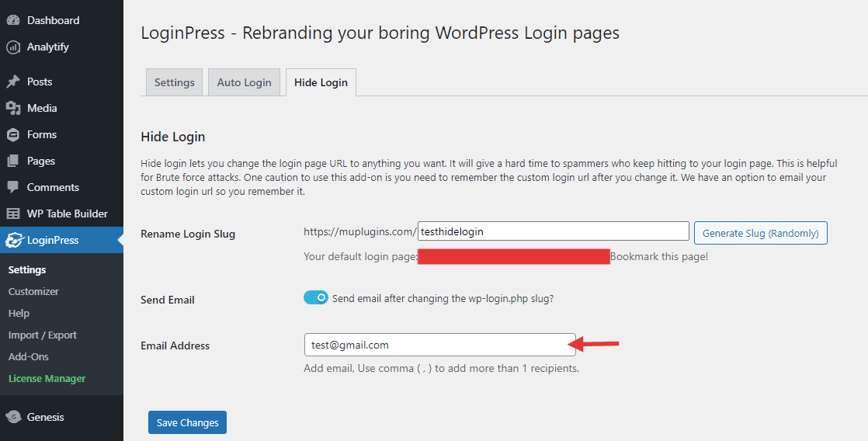Image resolution: width=868 pixels, height=441 pixels.
Task: Click the 'Send Email' label
Action: coord(168,300)
